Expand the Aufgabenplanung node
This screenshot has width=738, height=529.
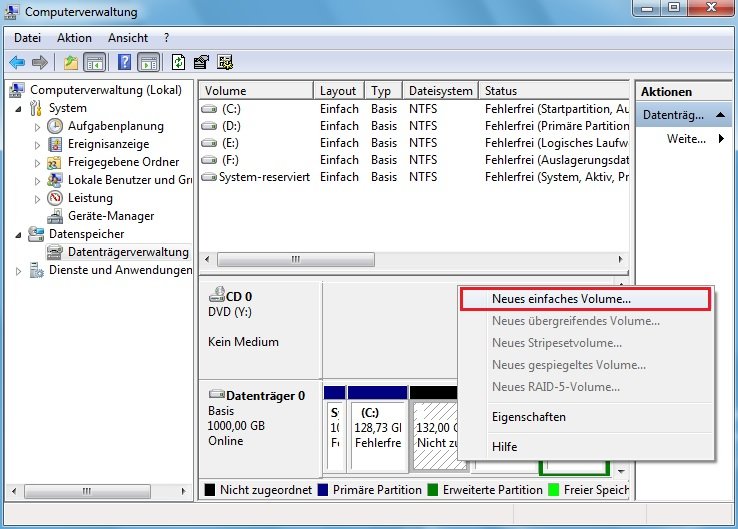[37, 127]
